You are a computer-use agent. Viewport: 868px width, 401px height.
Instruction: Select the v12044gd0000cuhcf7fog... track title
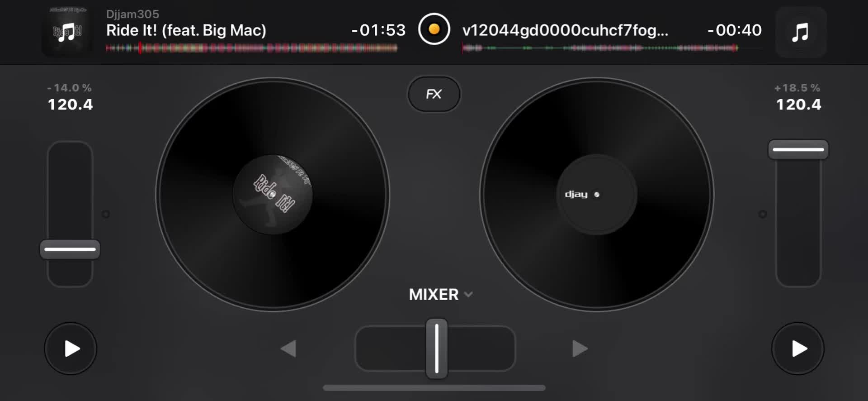click(x=565, y=30)
